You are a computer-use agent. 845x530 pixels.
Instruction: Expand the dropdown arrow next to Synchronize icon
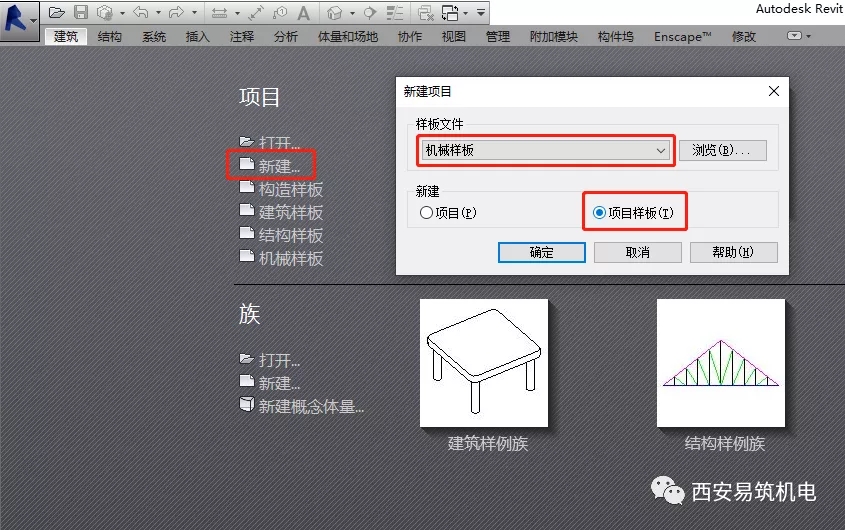122,13
